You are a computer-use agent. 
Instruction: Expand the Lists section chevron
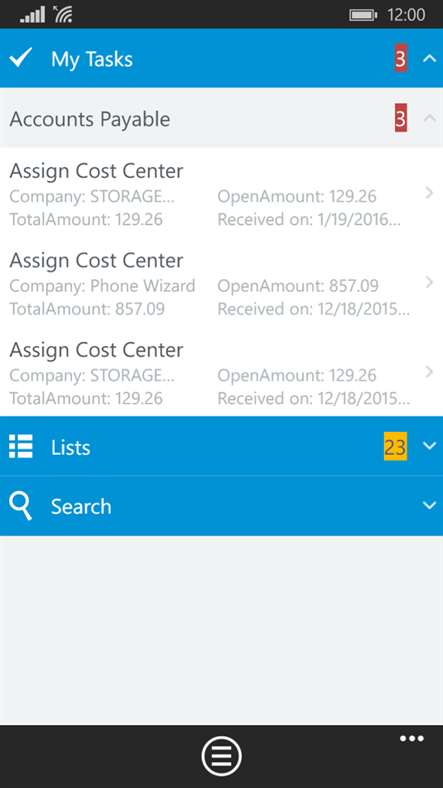pyautogui.click(x=429, y=446)
